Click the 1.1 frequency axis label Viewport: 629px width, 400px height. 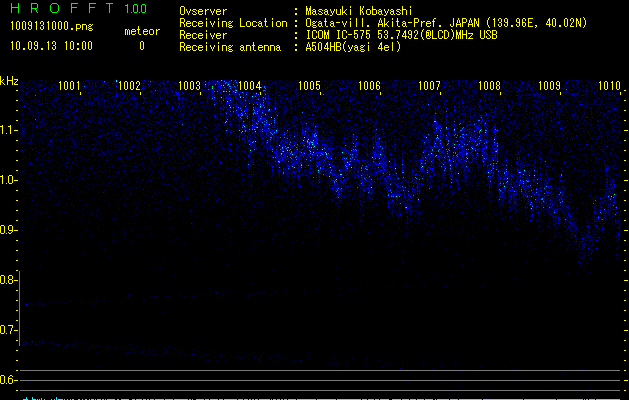[x=7, y=130]
